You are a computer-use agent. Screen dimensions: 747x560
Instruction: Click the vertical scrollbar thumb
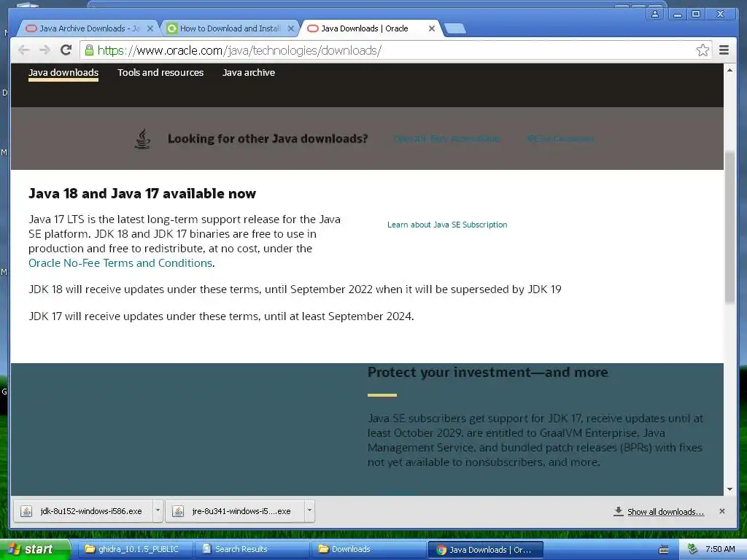tap(729, 227)
